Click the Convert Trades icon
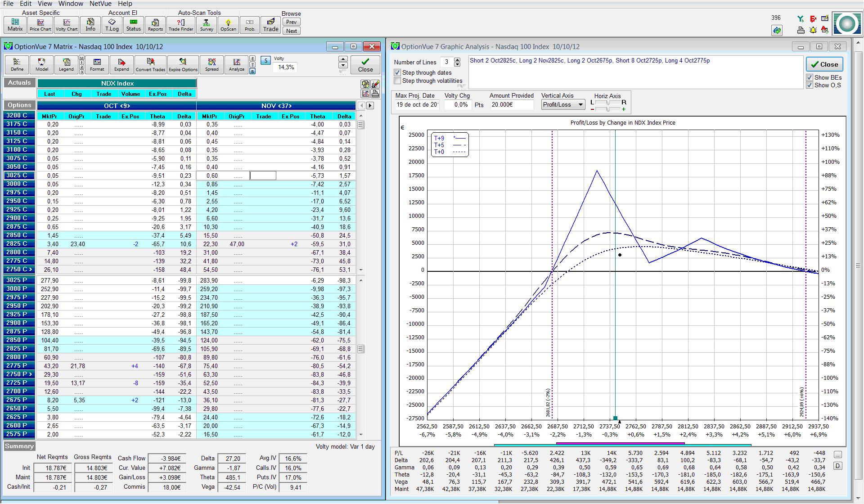 click(150, 65)
